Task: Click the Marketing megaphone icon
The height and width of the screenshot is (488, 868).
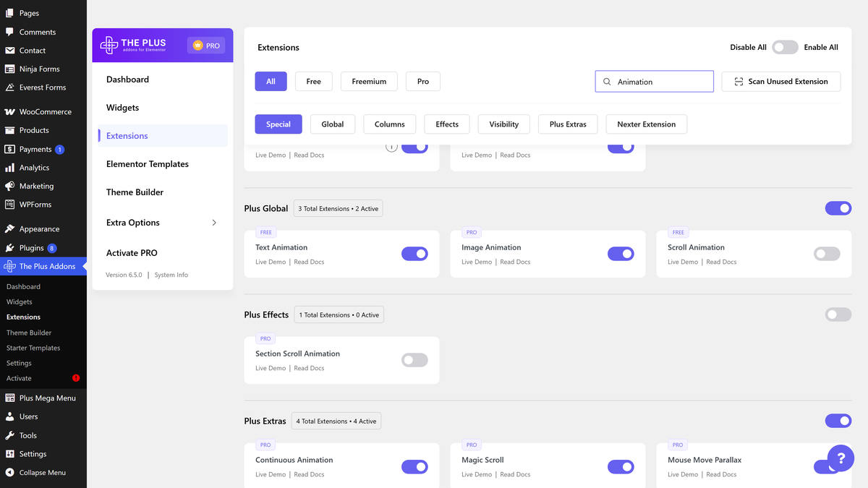Action: click(9, 186)
